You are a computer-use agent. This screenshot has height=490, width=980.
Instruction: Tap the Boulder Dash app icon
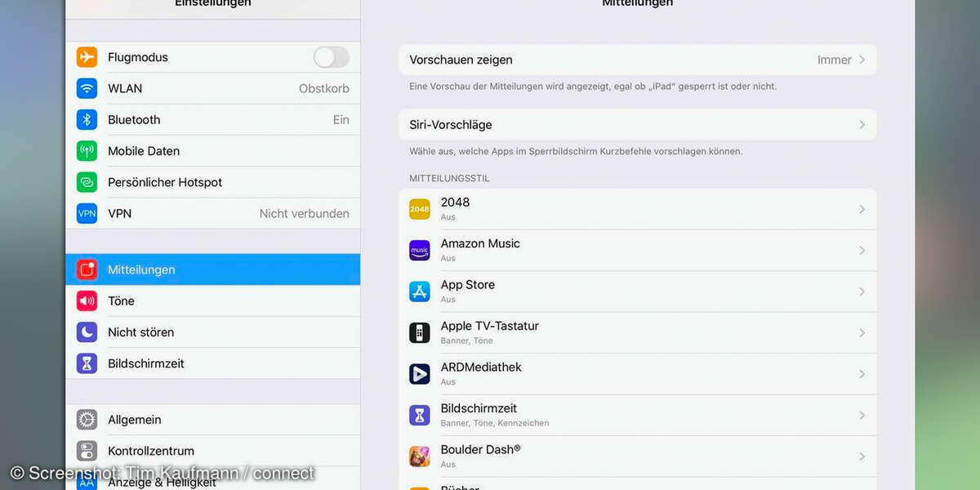[420, 457]
